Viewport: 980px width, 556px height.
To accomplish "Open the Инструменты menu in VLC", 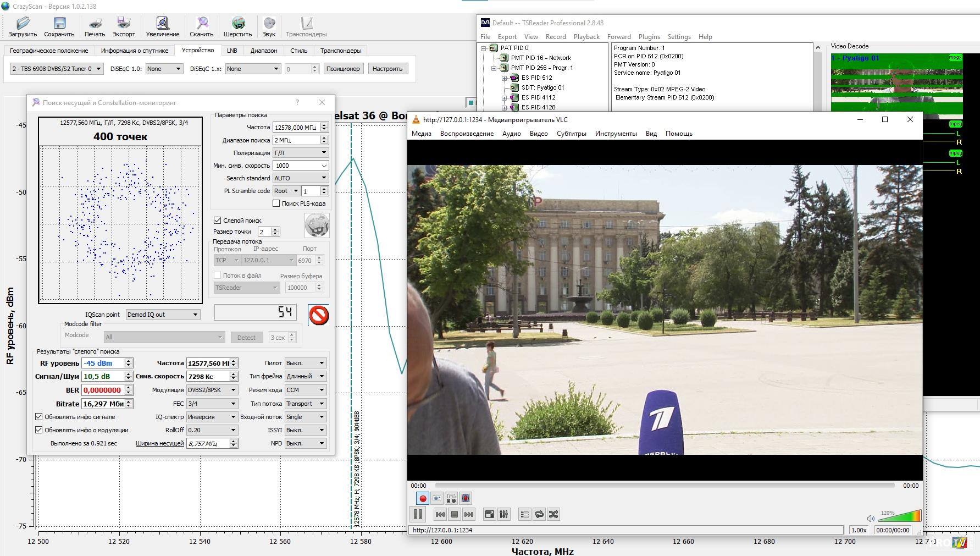I will (616, 134).
